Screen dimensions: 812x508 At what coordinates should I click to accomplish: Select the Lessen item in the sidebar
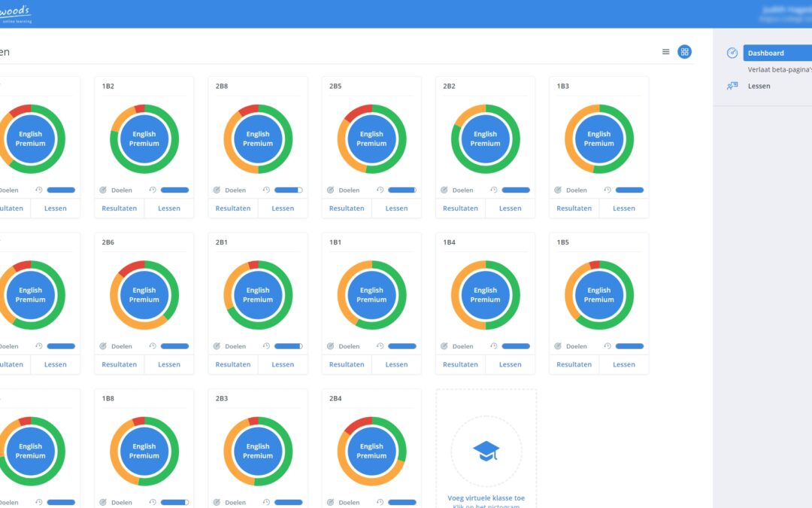point(759,86)
